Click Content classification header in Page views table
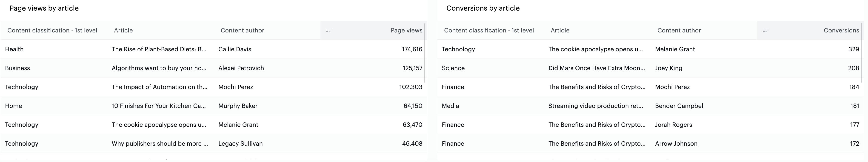The height and width of the screenshot is (162, 868). coord(52,30)
